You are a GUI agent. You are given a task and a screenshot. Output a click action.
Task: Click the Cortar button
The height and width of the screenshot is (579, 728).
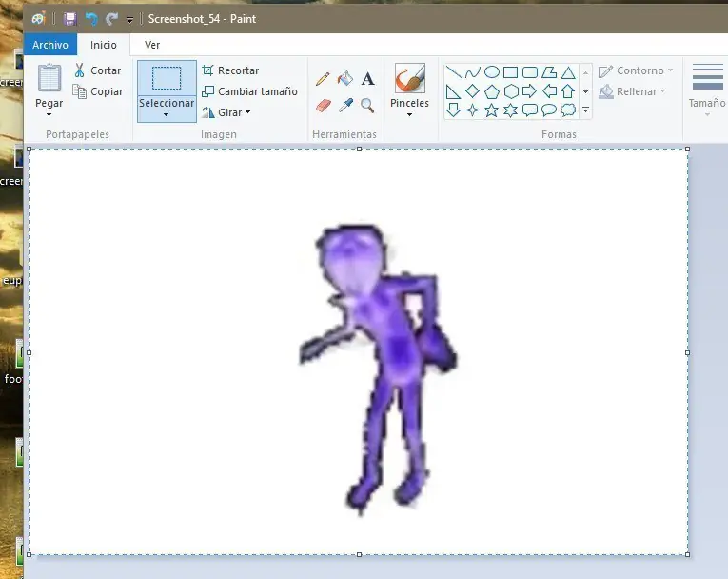(x=98, y=70)
